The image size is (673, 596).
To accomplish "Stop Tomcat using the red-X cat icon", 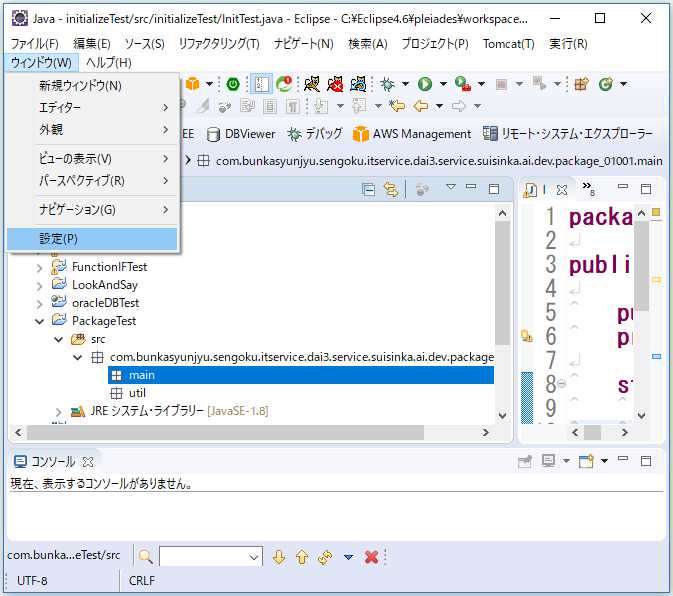I will coord(335,84).
